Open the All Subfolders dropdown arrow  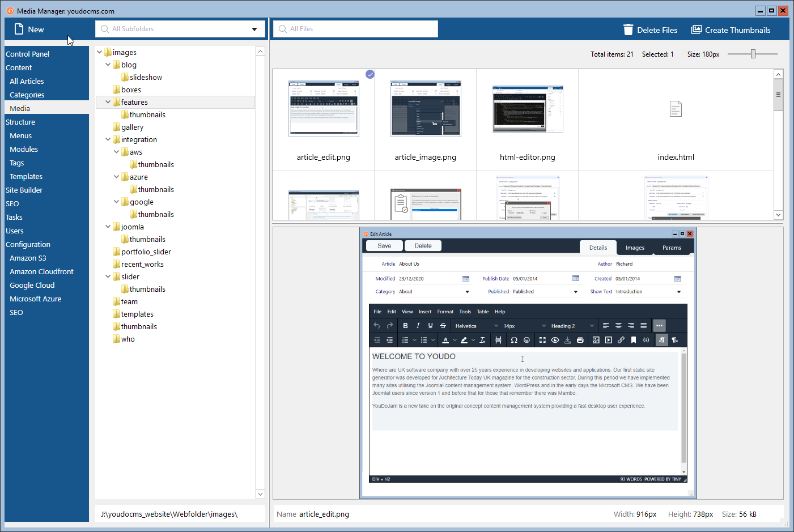click(254, 29)
